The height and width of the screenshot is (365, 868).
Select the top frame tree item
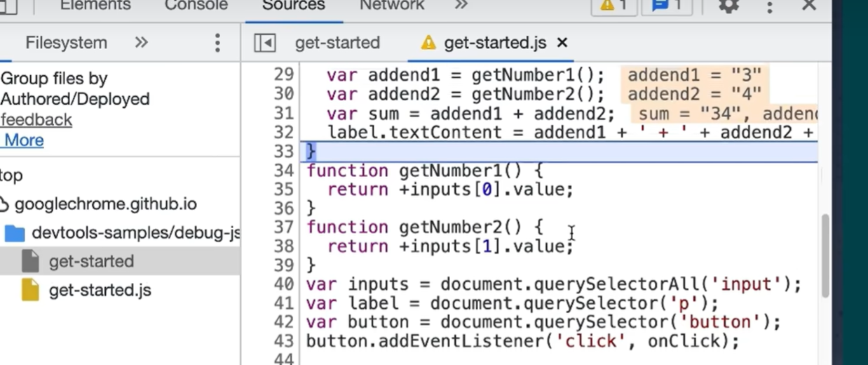12,175
